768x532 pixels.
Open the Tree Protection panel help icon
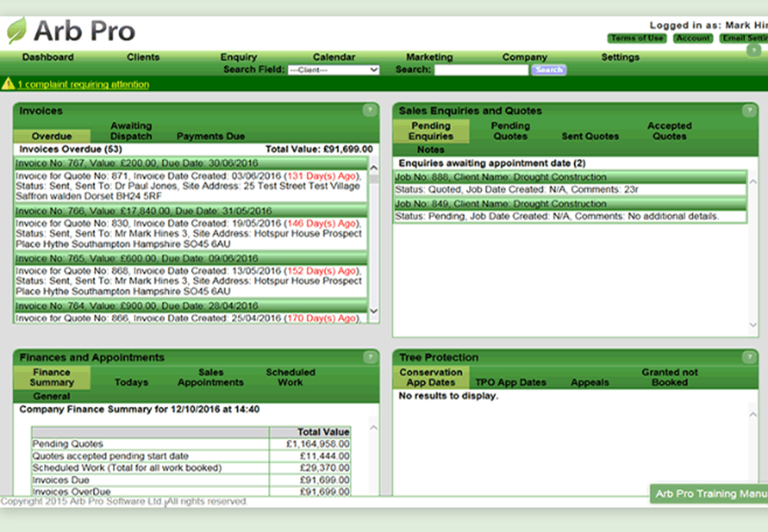[750, 357]
